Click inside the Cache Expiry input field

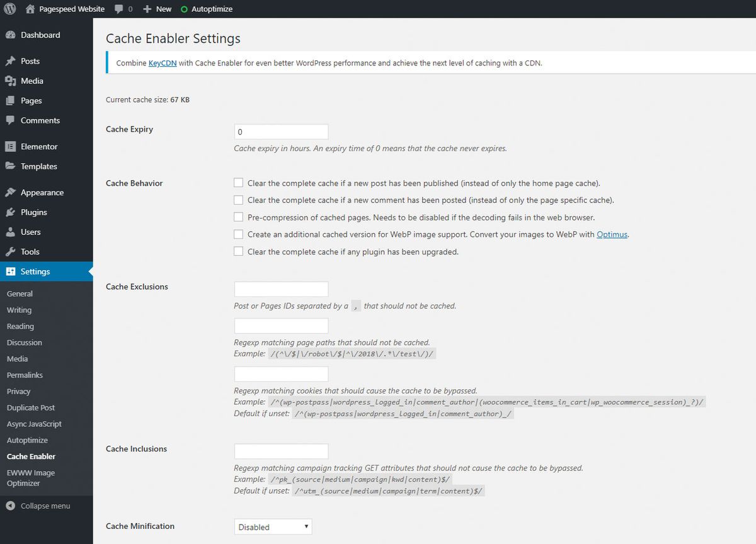pos(280,131)
